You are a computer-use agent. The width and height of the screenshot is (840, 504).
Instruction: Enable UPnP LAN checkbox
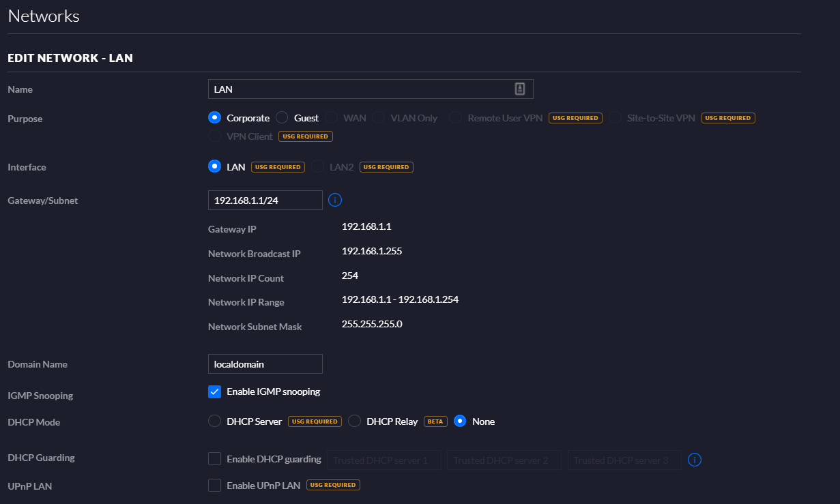[214, 485]
